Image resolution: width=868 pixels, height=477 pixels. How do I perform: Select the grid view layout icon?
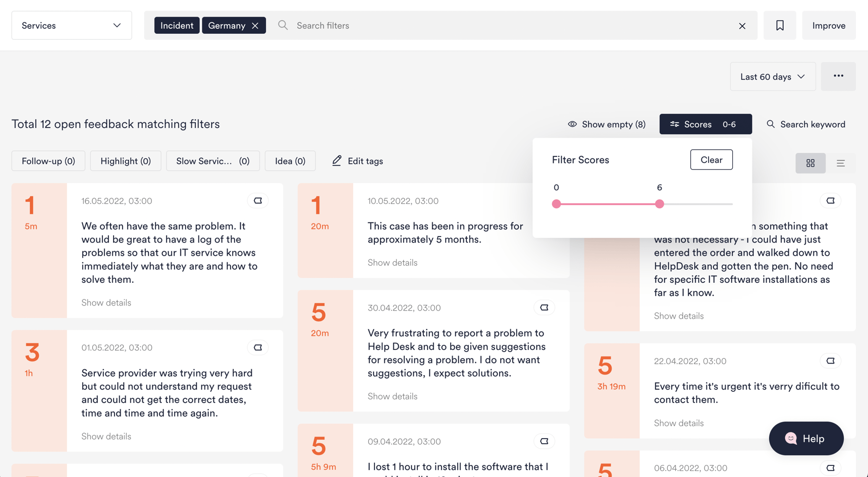810,163
